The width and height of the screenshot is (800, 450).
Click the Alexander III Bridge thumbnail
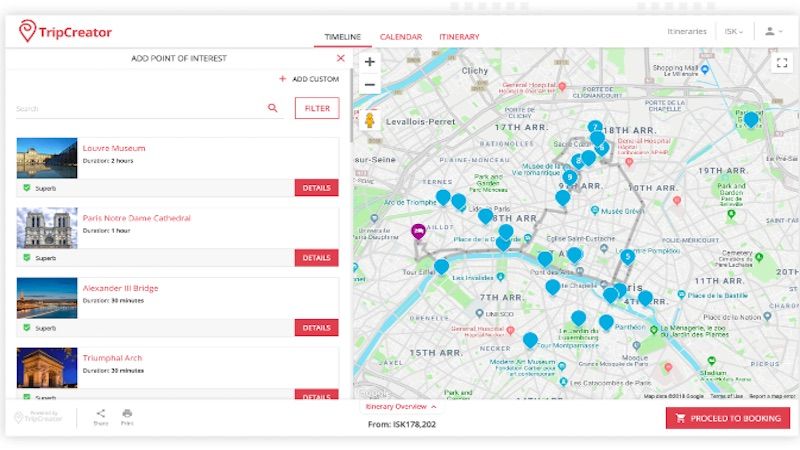(x=47, y=297)
